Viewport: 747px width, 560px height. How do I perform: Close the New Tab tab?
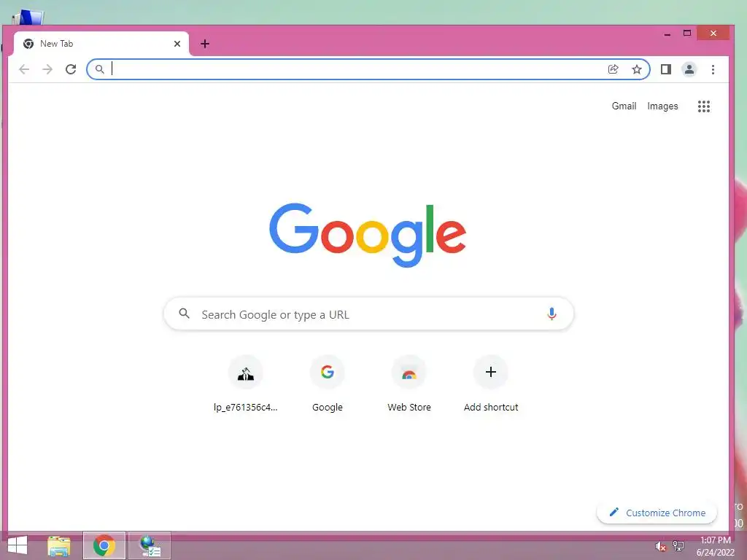click(x=177, y=44)
